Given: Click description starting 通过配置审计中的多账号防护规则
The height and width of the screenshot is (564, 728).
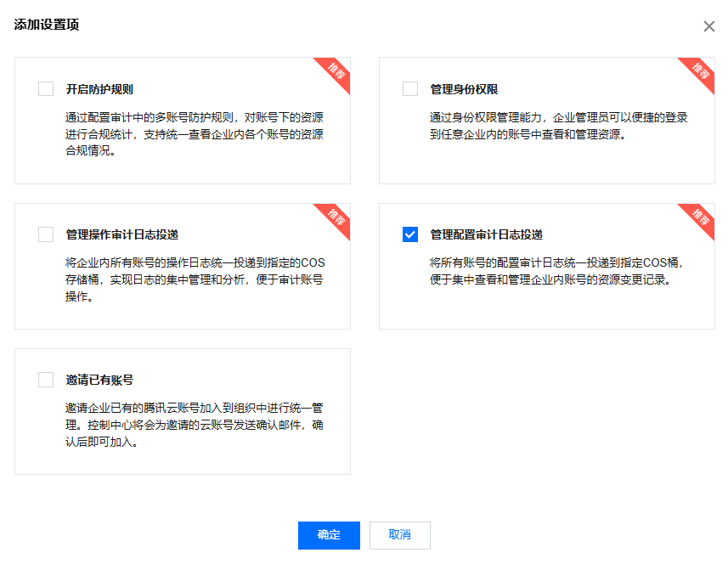Looking at the screenshot, I should click(194, 134).
